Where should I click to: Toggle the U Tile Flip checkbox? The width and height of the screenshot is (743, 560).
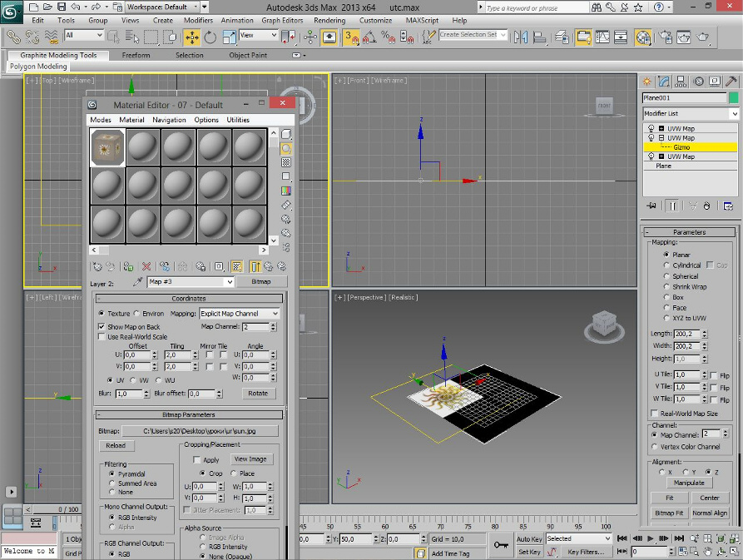coord(714,375)
